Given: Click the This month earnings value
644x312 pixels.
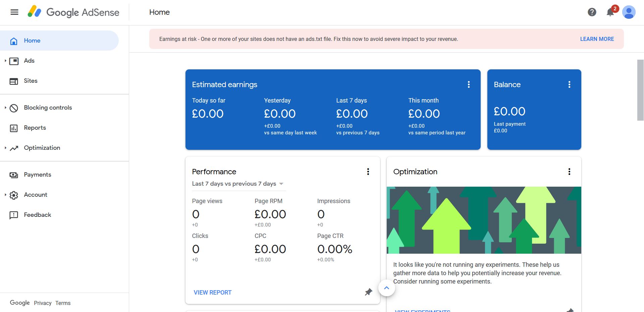Looking at the screenshot, I should pyautogui.click(x=424, y=114).
